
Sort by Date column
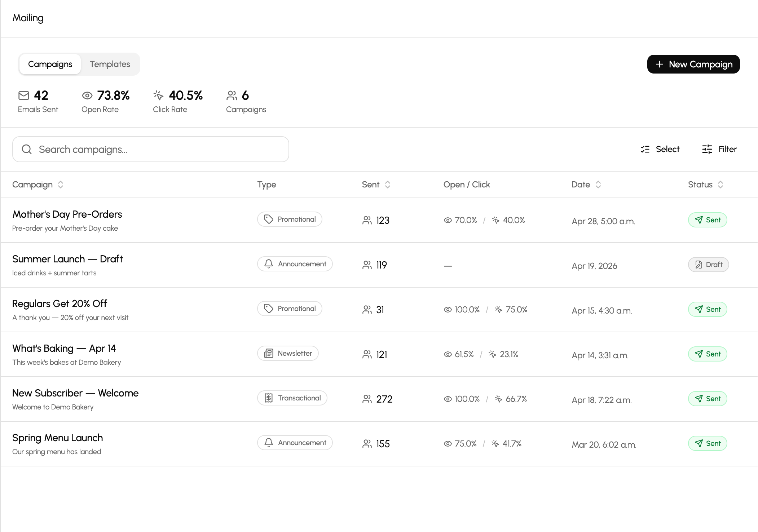click(598, 185)
